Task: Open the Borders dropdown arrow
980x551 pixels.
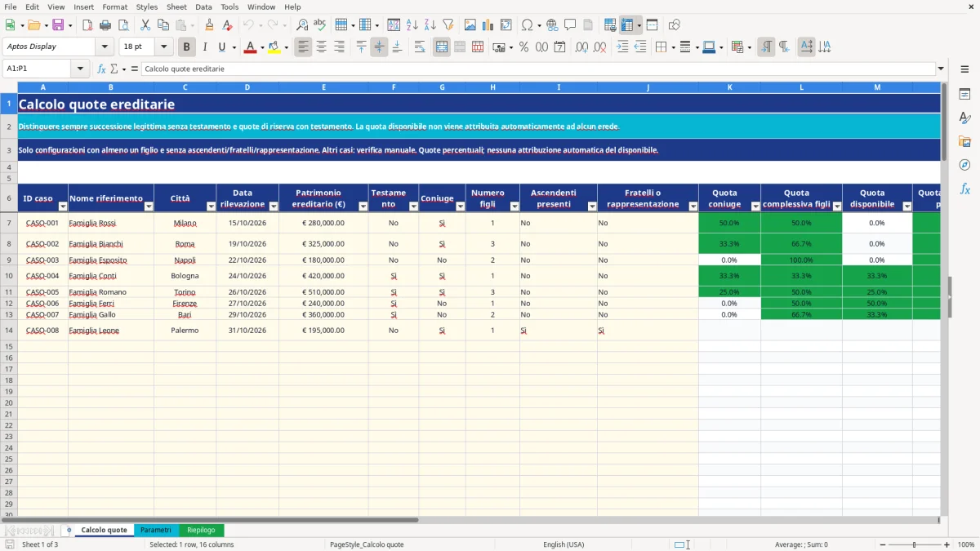Action: click(x=672, y=47)
